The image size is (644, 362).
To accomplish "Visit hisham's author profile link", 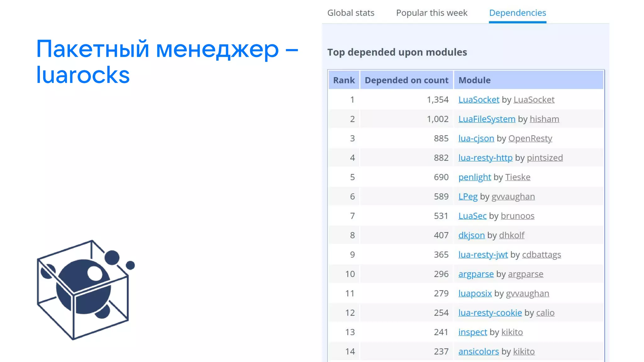I will [x=544, y=119].
